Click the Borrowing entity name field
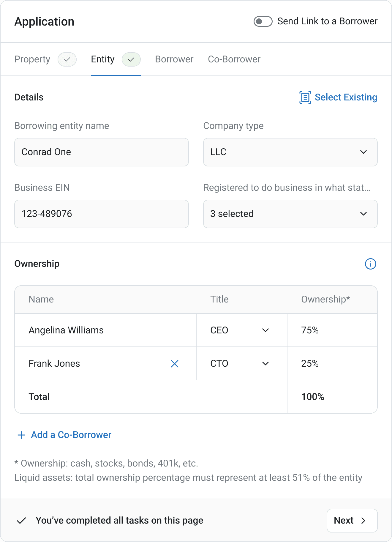Image resolution: width=392 pixels, height=542 pixels. point(102,152)
